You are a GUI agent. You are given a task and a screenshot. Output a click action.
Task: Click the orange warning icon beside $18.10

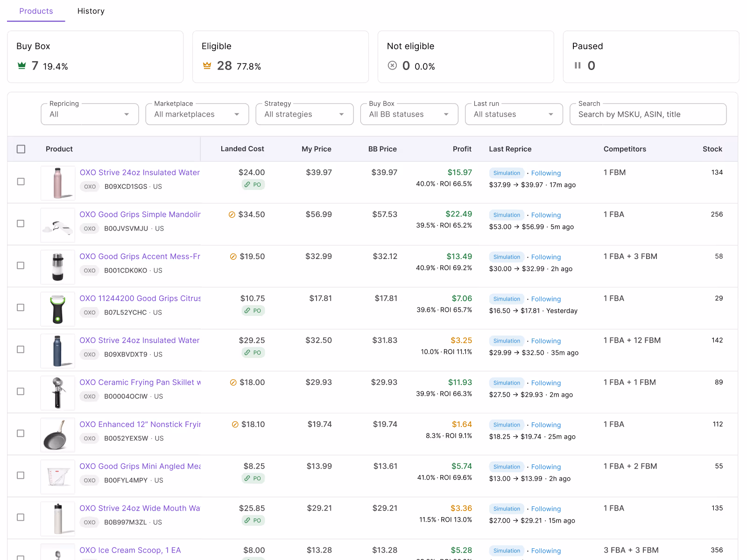[235, 425]
